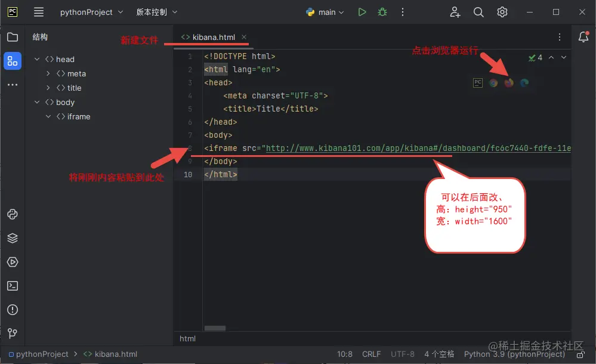Place cursor on <!DOCTYPE html> line
The image size is (596, 364).
point(239,56)
